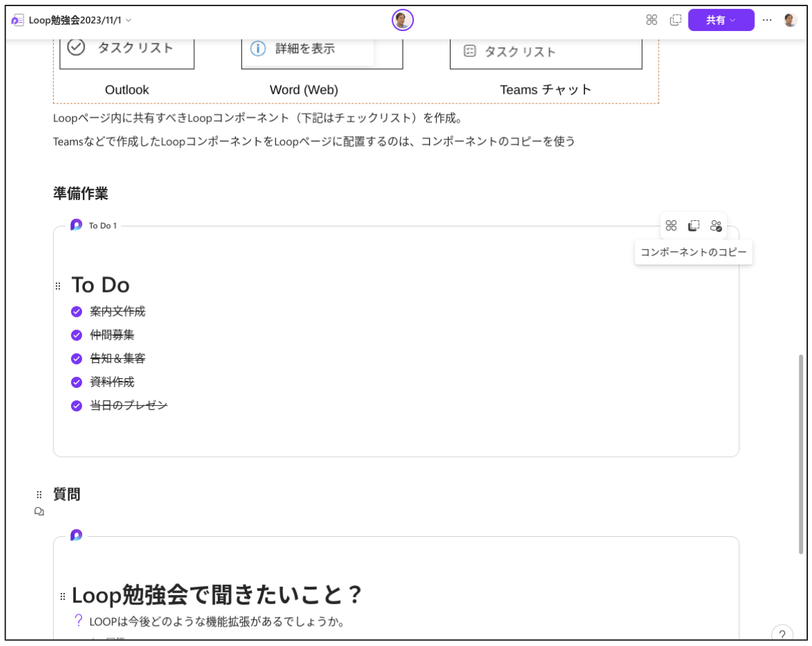Screen dimensions: 812x646
Task: Click the shared locations icon on To Do component
Action: 671,226
